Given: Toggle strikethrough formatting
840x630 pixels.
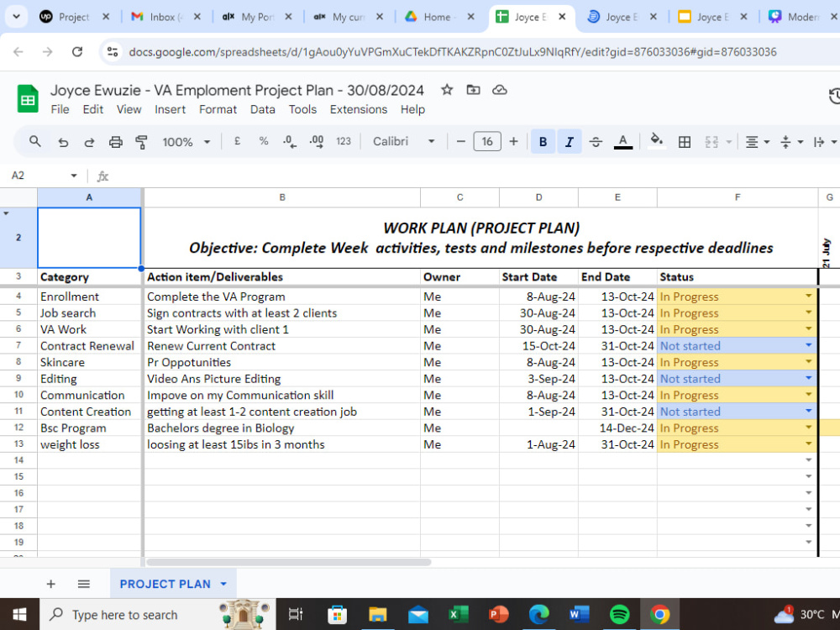Looking at the screenshot, I should click(x=596, y=142).
